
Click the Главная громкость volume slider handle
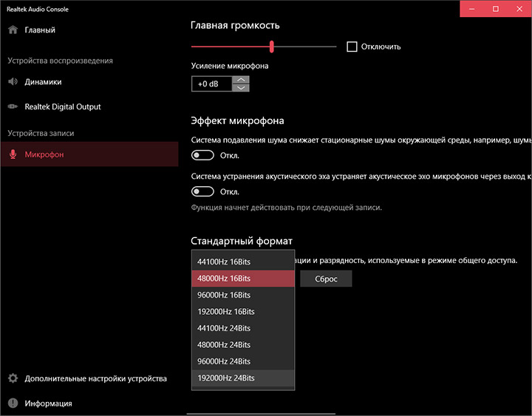[272, 47]
